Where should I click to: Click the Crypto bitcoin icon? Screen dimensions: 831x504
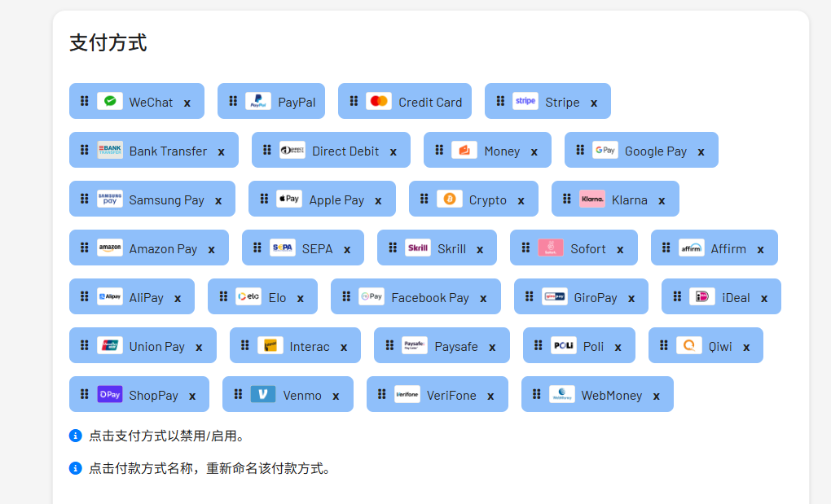450,199
